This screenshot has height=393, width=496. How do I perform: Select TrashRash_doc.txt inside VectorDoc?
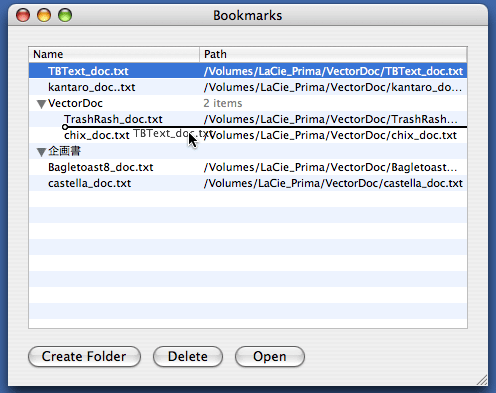pyautogui.click(x=113, y=119)
